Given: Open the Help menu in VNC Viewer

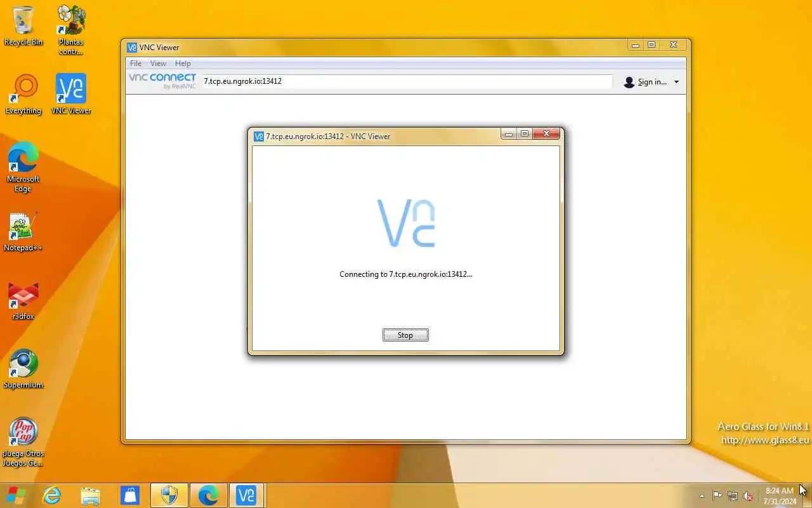Looking at the screenshot, I should (x=183, y=63).
